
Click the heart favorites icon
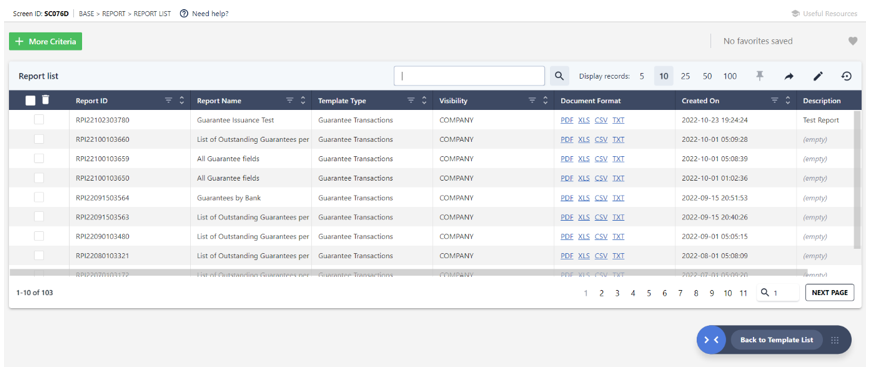click(x=853, y=41)
